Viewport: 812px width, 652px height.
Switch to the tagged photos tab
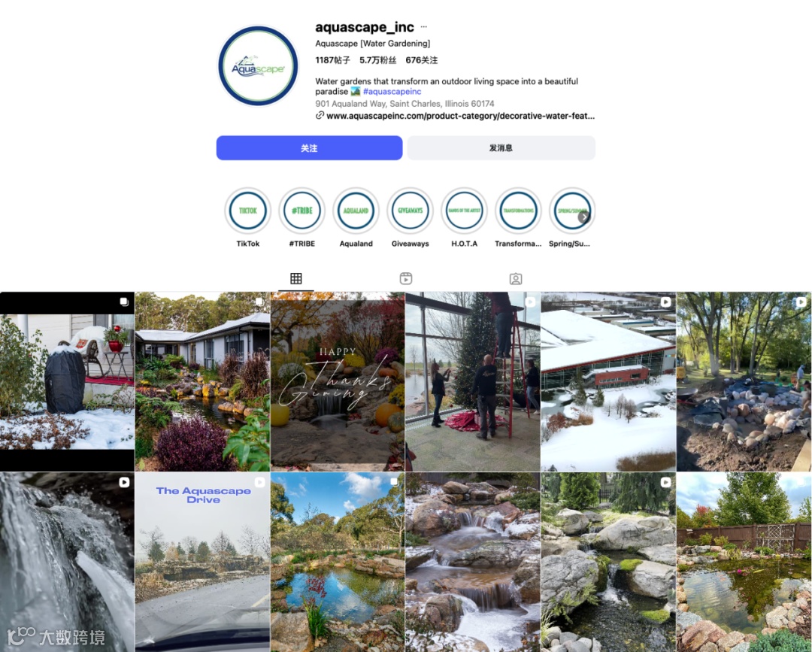pos(516,279)
